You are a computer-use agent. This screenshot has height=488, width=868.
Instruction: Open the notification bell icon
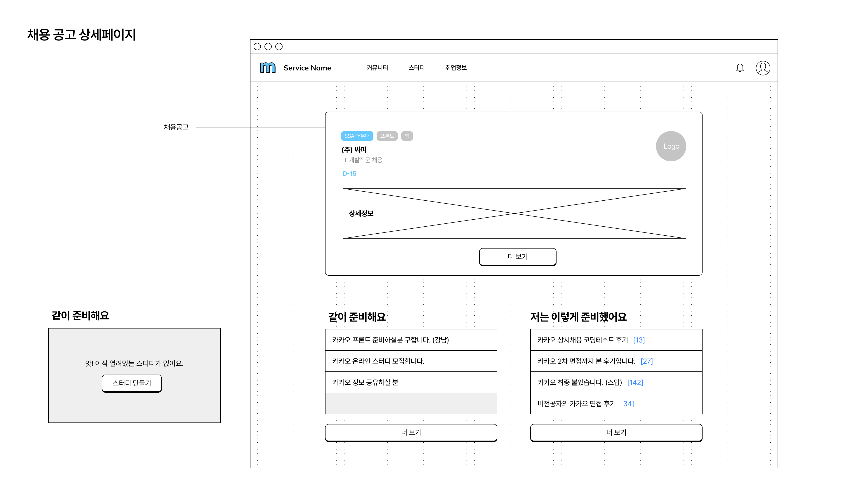coord(740,68)
